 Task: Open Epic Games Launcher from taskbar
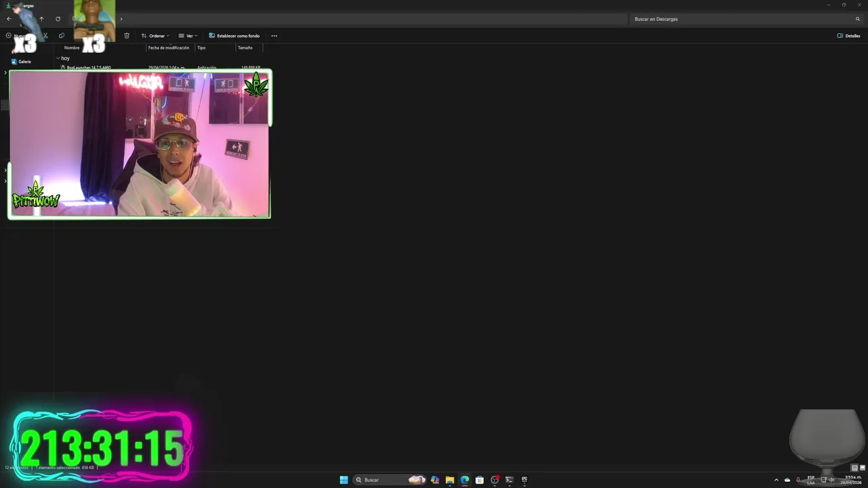(x=524, y=480)
